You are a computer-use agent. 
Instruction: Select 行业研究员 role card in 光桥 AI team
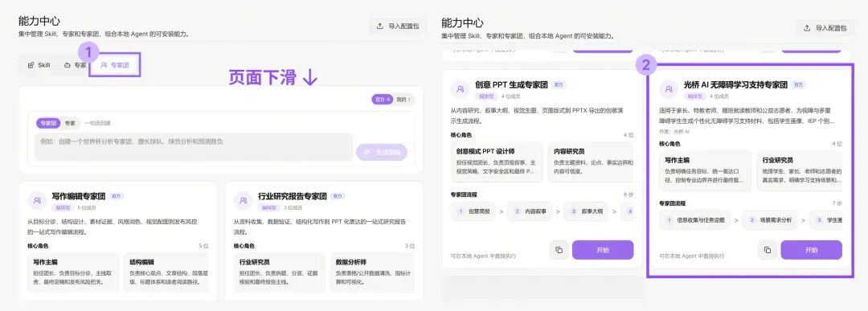click(800, 171)
